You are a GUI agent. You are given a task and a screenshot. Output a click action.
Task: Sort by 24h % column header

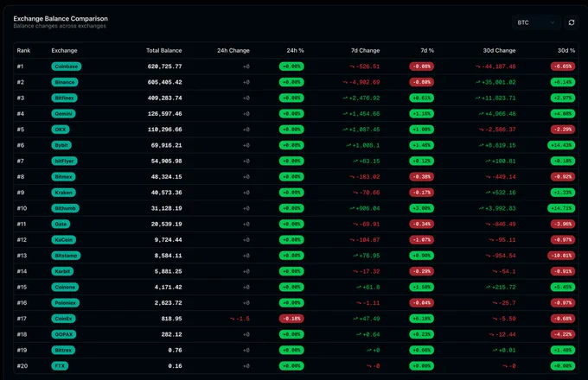tap(295, 51)
